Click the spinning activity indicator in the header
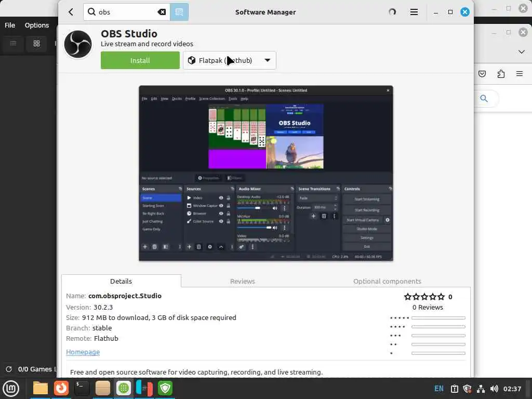Screen dimensions: 532x399 click(x=392, y=12)
